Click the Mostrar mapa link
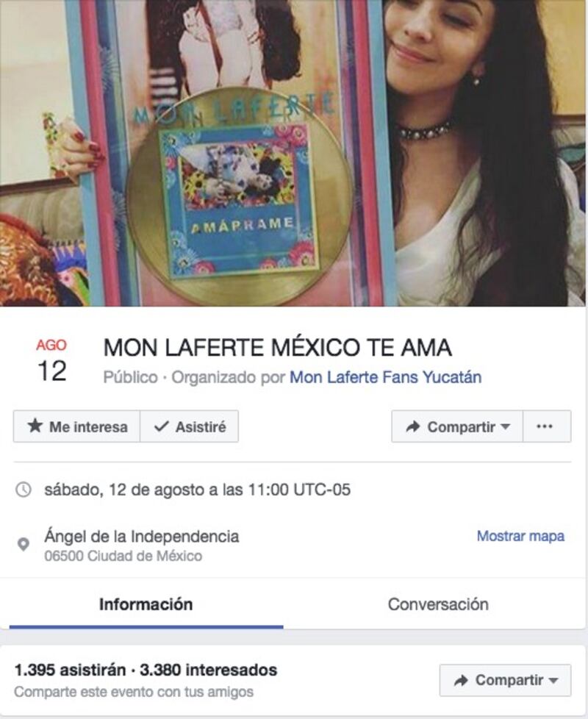 pos(520,536)
